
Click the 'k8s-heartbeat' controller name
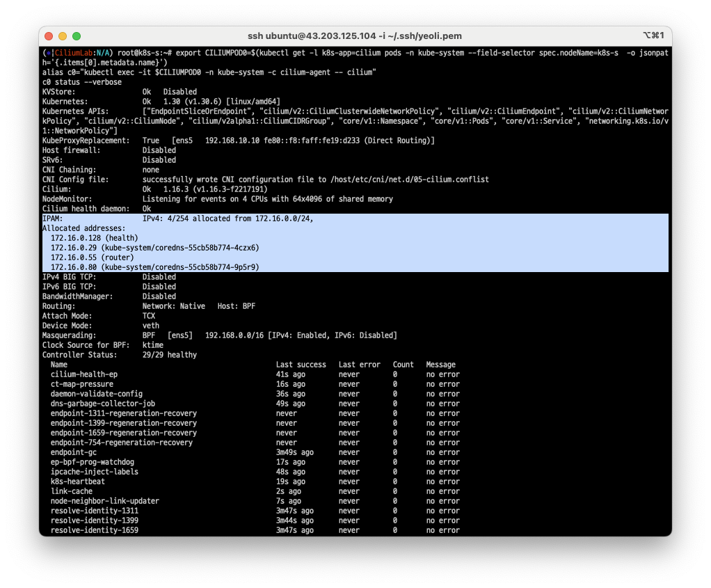[77, 482]
